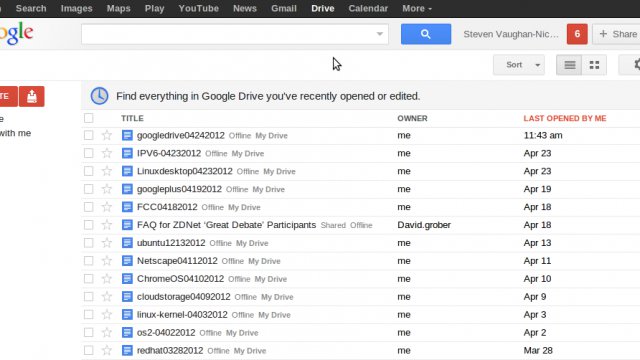Check the box for Linuxdesktop04232012
This screenshot has width=640, height=360.
pos(89,171)
